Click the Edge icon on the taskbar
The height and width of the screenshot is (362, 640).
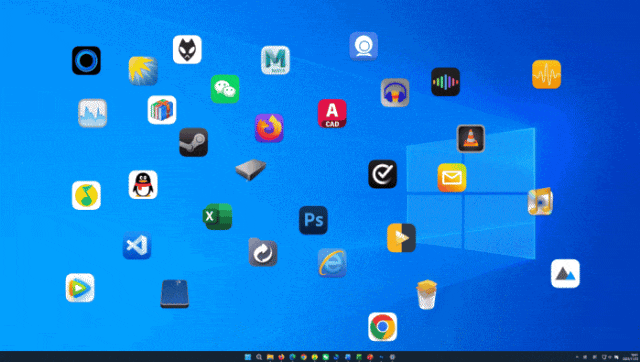coord(292,357)
